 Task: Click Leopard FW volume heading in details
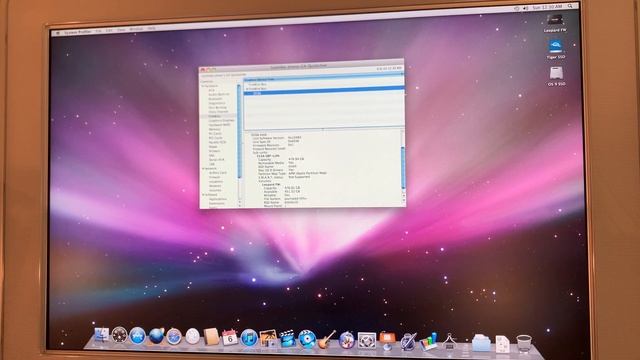coord(271,184)
